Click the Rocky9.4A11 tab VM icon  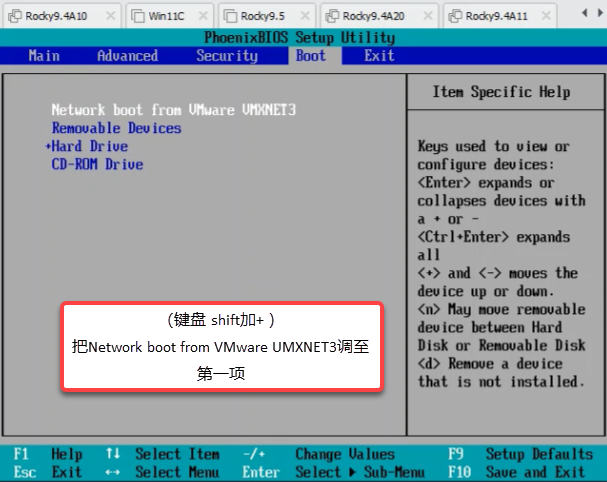pyautogui.click(x=454, y=16)
